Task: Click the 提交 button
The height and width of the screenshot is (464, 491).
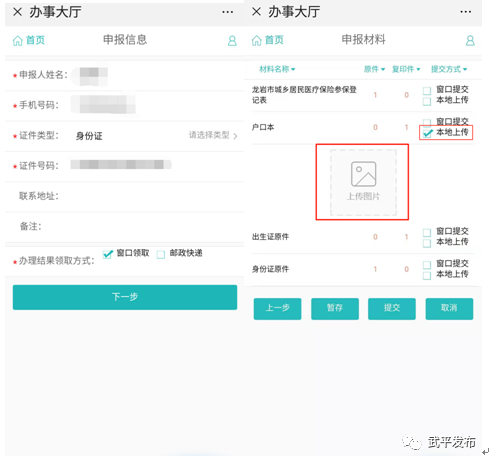Action: pyautogui.click(x=392, y=309)
